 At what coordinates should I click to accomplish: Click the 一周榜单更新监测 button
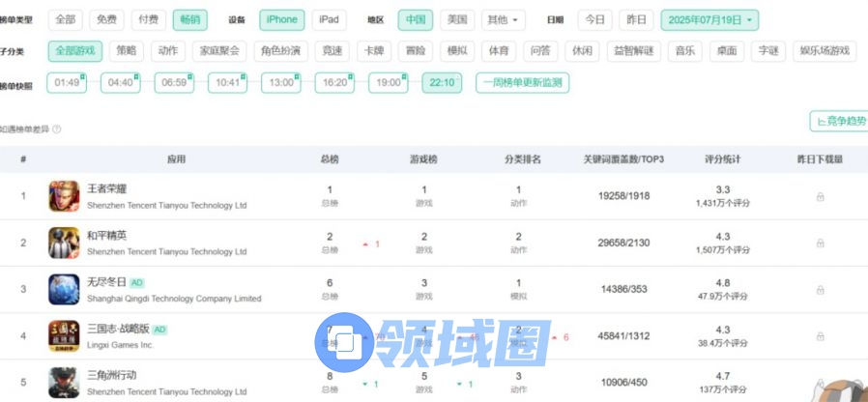[523, 83]
